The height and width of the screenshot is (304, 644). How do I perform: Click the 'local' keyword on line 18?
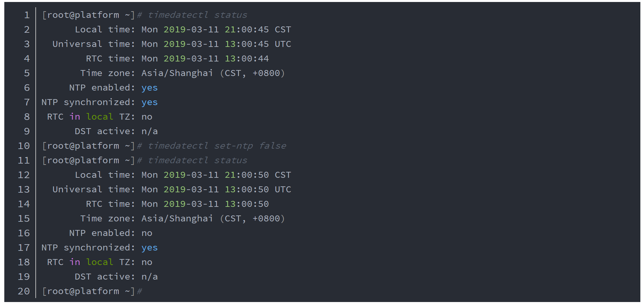click(x=100, y=262)
